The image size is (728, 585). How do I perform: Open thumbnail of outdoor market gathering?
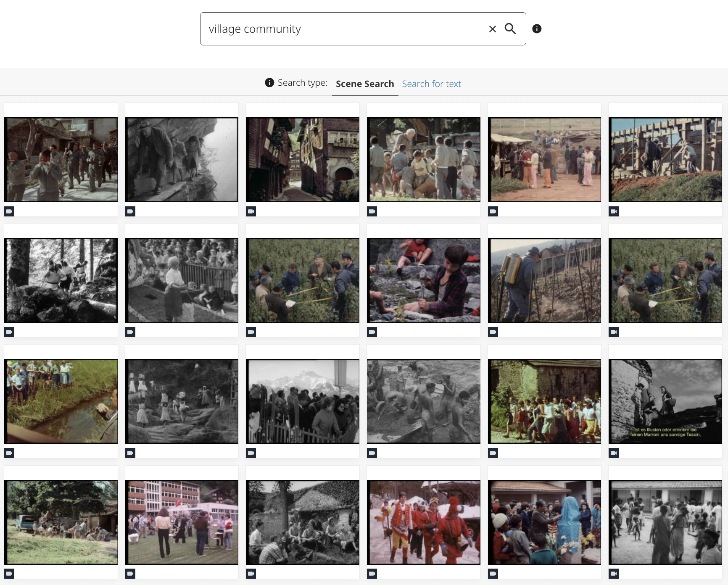[x=544, y=160]
